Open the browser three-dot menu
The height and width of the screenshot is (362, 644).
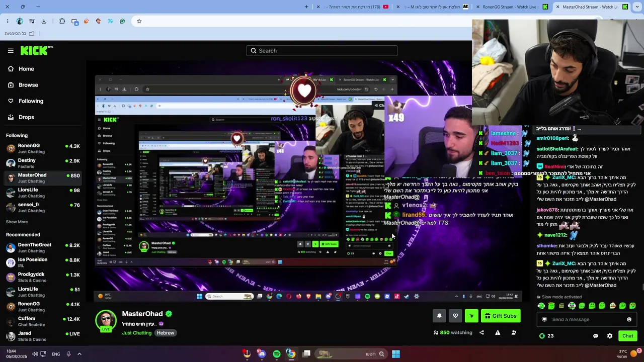[8, 21]
